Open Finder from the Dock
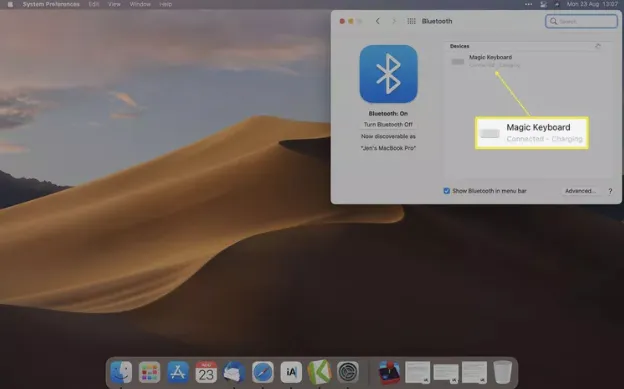The height and width of the screenshot is (389, 624). coord(121,372)
